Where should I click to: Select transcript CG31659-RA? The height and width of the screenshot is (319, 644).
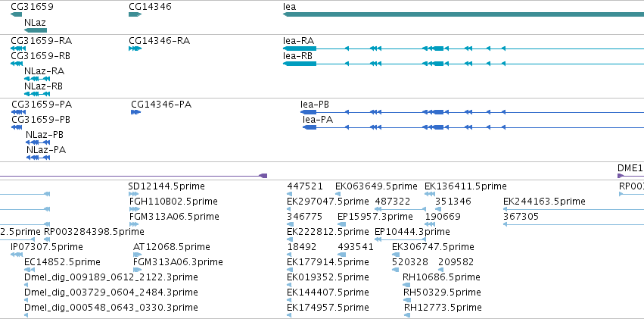pyautogui.click(x=41, y=41)
